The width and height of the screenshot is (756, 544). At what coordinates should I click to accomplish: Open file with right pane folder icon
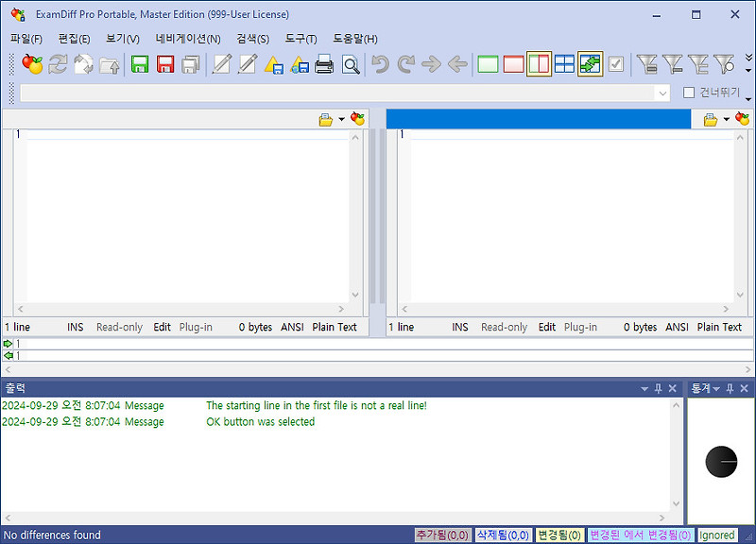[x=711, y=120]
